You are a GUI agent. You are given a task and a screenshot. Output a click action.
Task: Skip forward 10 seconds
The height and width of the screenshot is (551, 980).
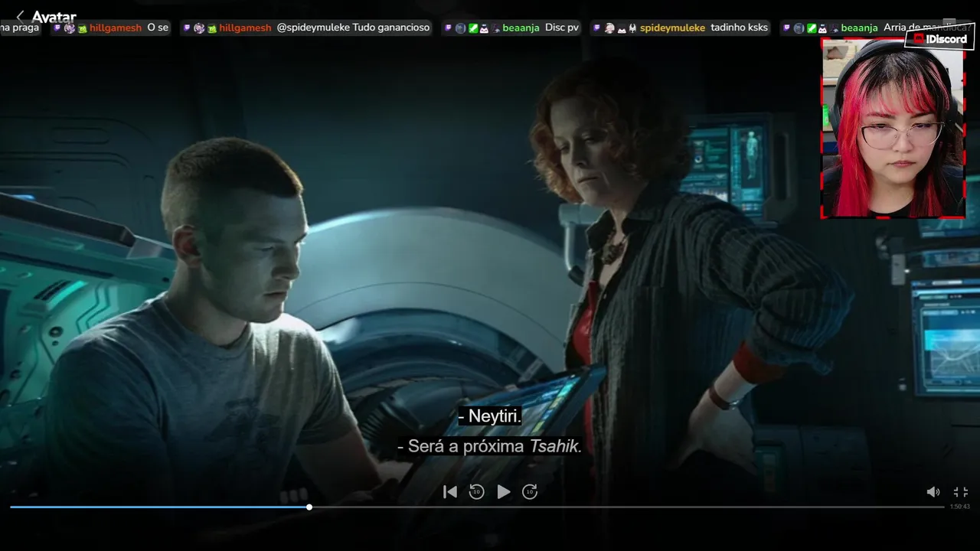pos(530,492)
